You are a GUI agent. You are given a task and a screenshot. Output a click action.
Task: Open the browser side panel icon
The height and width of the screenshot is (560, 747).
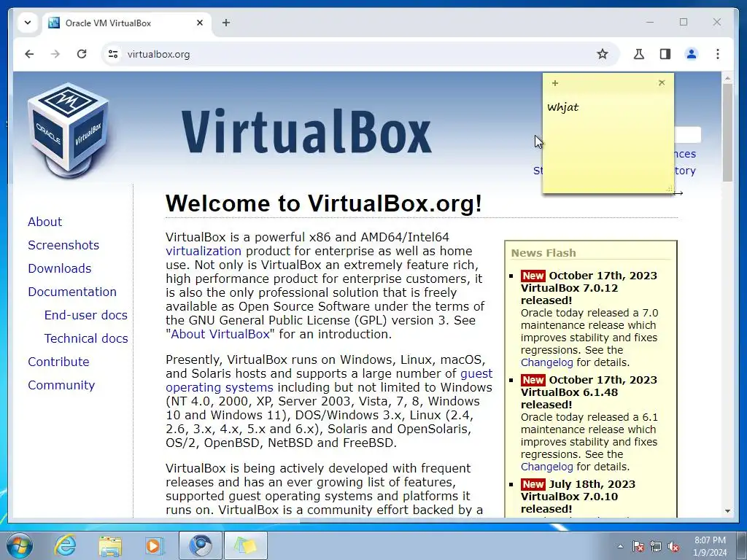[665, 54]
